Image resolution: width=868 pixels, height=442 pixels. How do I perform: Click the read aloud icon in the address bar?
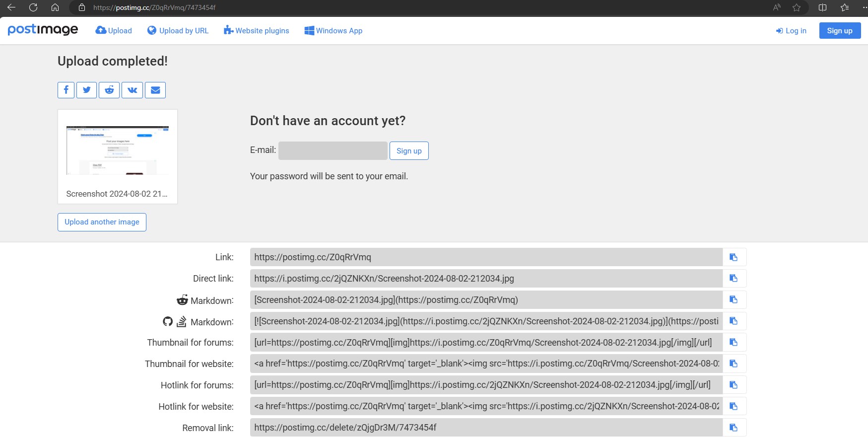(x=777, y=7)
